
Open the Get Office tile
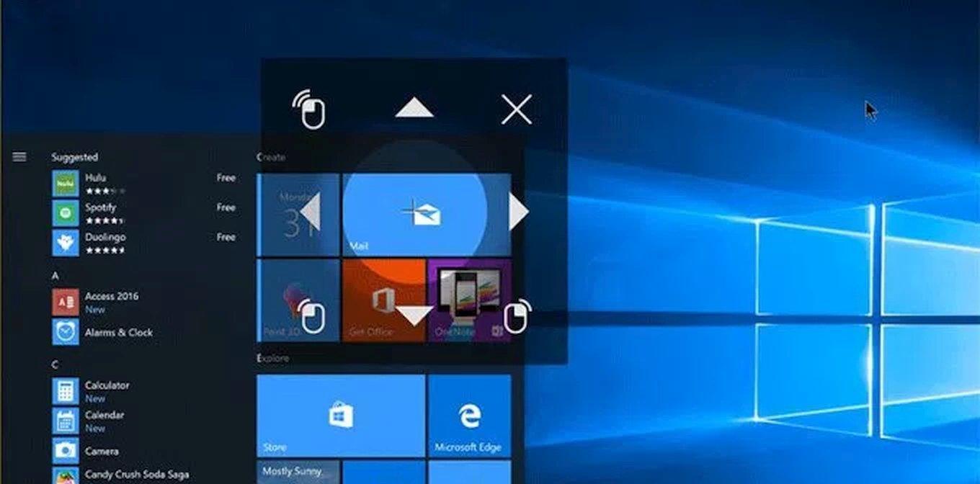coord(384,300)
